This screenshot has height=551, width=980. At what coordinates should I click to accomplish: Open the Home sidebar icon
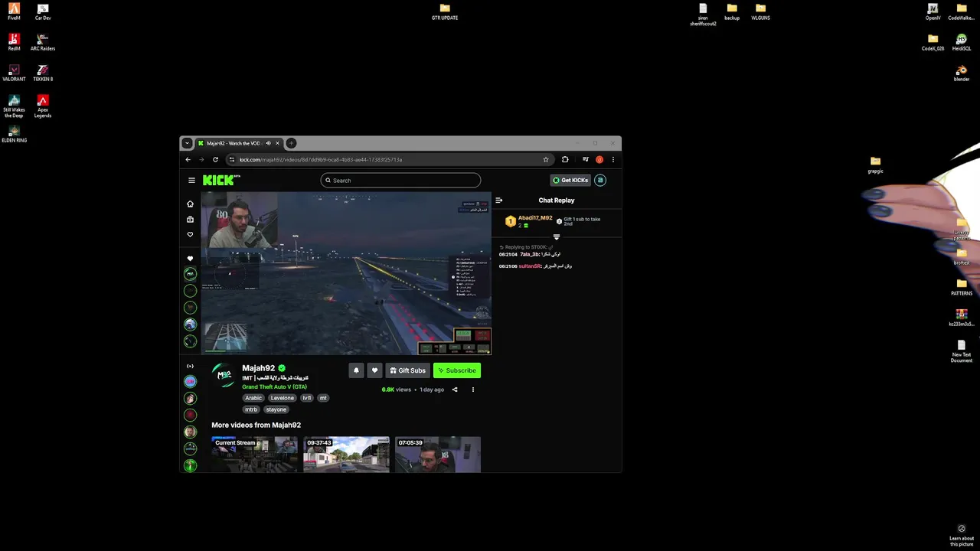[190, 204]
